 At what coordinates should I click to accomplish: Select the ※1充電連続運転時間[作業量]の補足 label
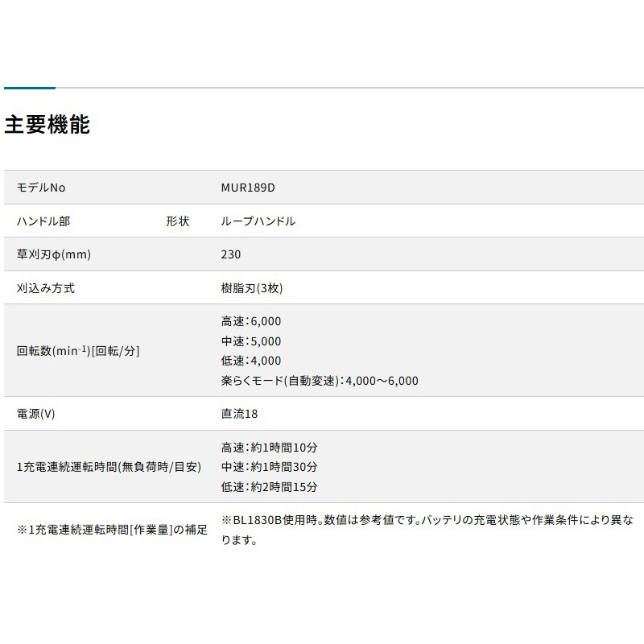pos(112,530)
